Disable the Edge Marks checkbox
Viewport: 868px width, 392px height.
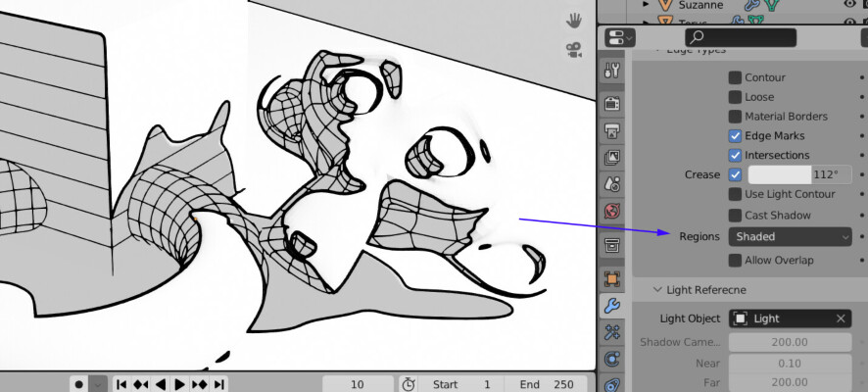pos(735,135)
